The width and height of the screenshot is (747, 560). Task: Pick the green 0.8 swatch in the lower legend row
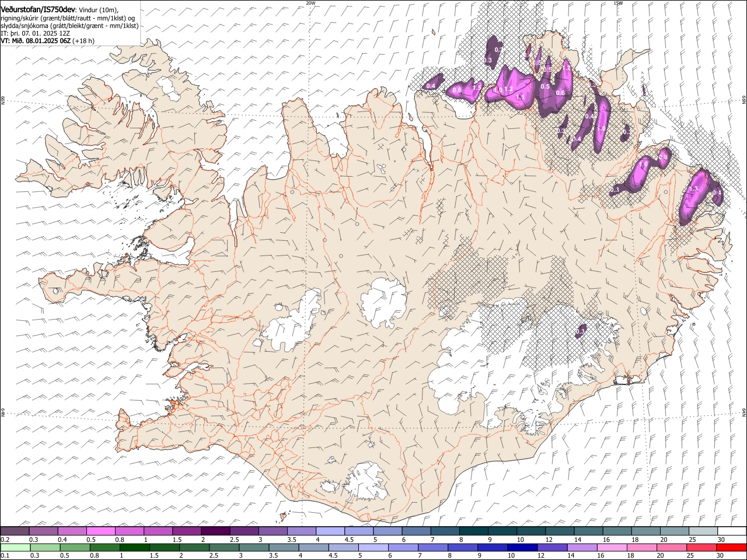point(104,547)
